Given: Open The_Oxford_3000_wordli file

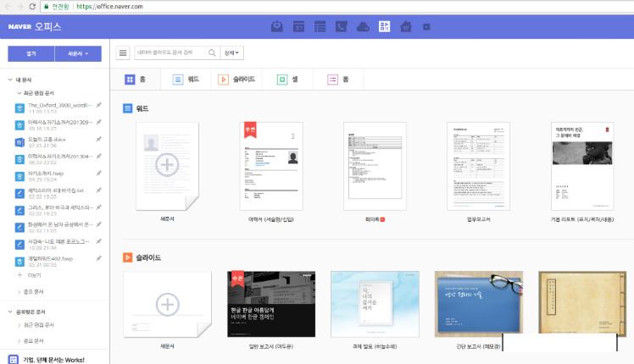Looking at the screenshot, I should click(x=60, y=105).
